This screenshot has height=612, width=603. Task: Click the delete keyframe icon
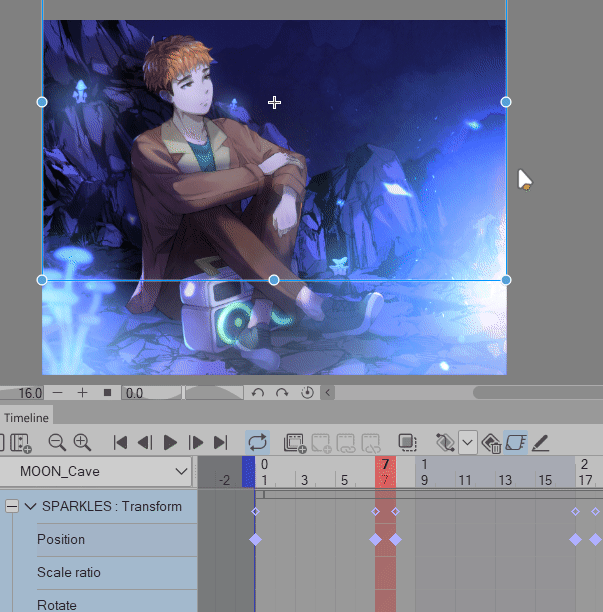click(x=491, y=442)
